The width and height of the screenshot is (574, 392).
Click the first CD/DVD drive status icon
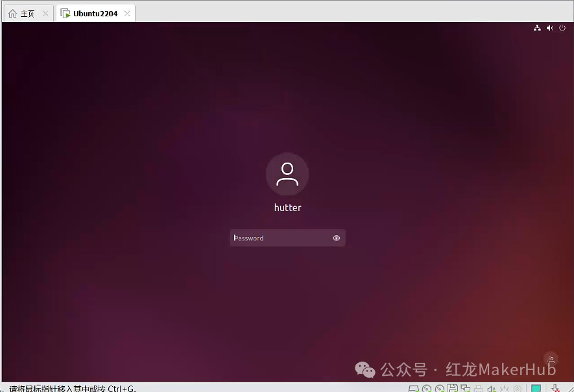pyautogui.click(x=427, y=388)
